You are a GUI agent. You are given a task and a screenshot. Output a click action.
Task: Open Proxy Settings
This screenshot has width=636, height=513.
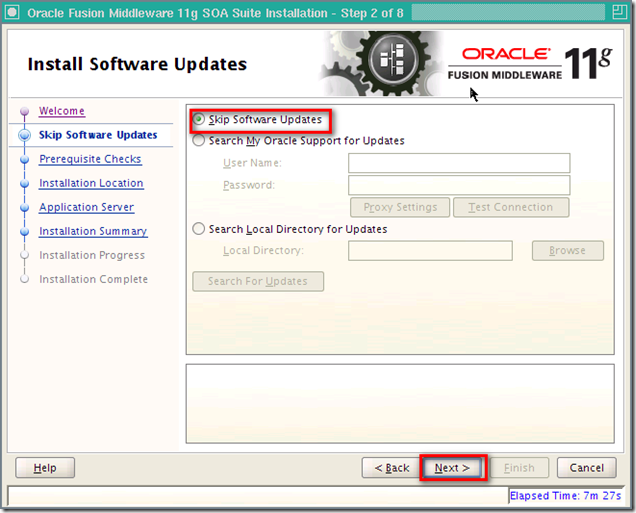tap(400, 207)
